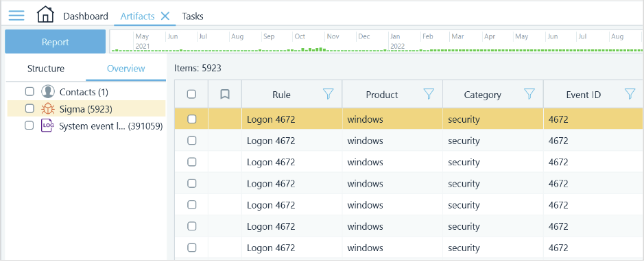Tick the Contacts (1) checkbox
Viewport: 644px width, 262px height.
pyautogui.click(x=29, y=91)
